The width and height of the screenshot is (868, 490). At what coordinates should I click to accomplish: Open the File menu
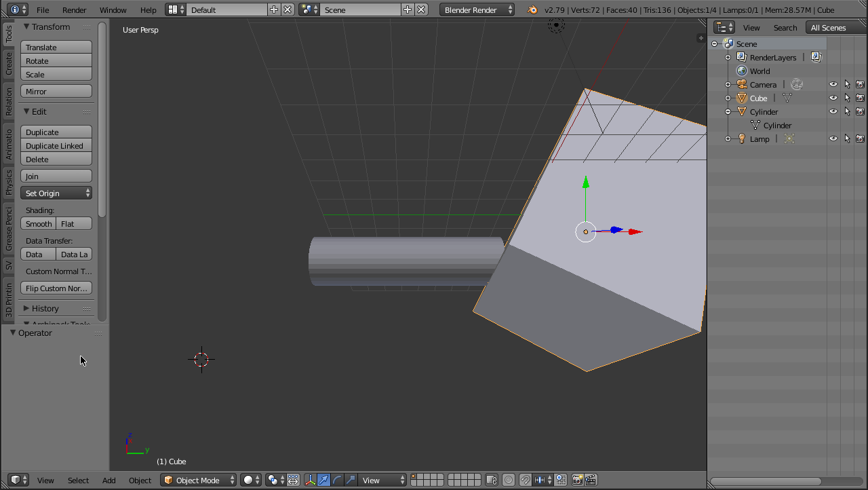click(x=43, y=10)
